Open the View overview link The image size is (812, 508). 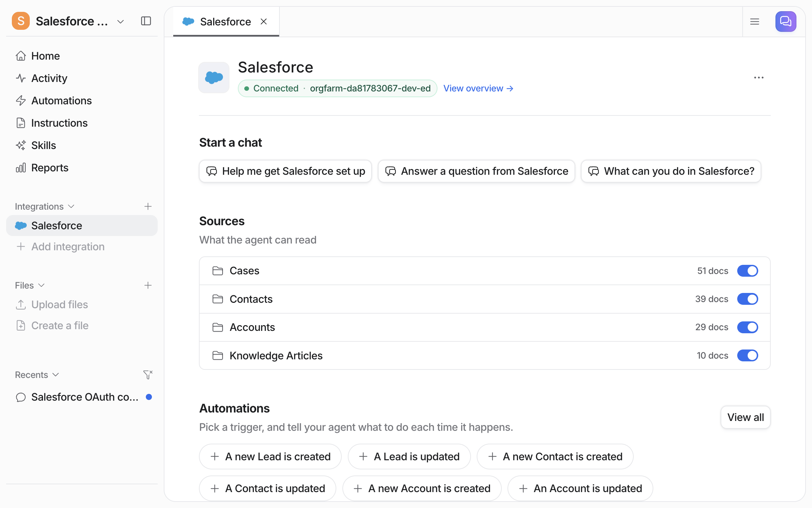coord(478,88)
